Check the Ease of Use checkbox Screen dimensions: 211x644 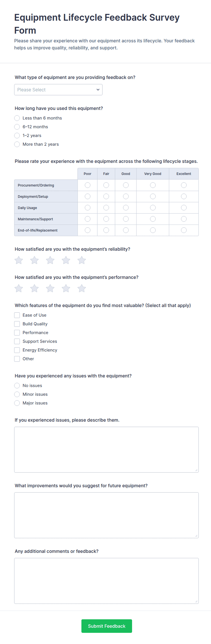(x=17, y=315)
